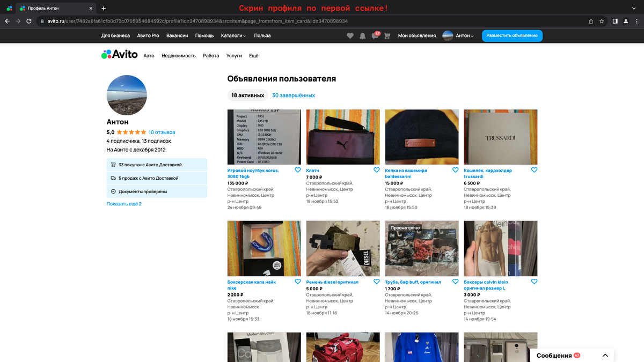Expand the Сообщения chat panel chevron
Screen dimensions: 644x362
point(605,356)
